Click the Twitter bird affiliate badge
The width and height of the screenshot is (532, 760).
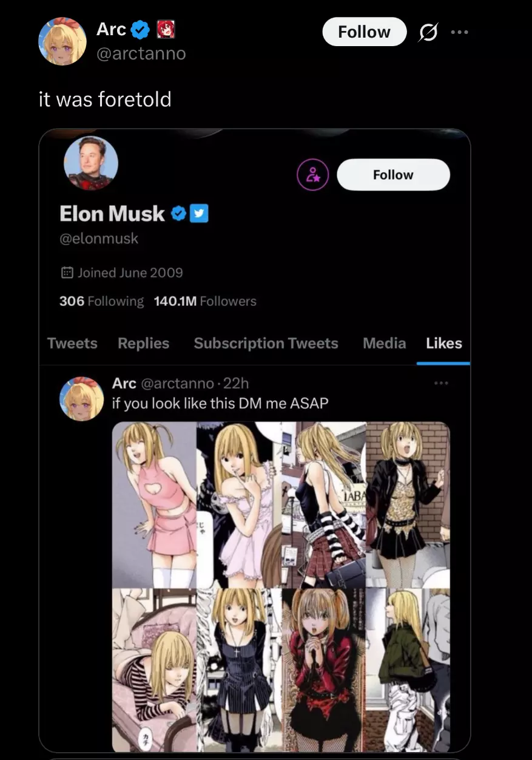click(x=200, y=214)
